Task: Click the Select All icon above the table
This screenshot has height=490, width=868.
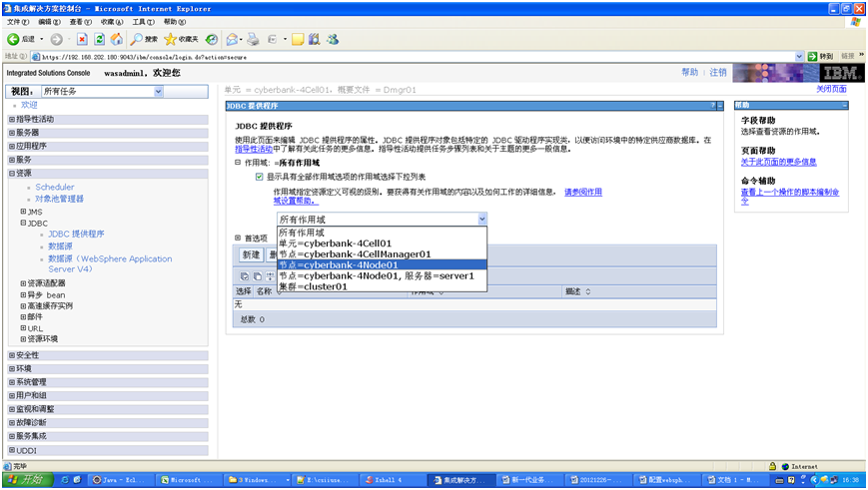Action: [244, 276]
